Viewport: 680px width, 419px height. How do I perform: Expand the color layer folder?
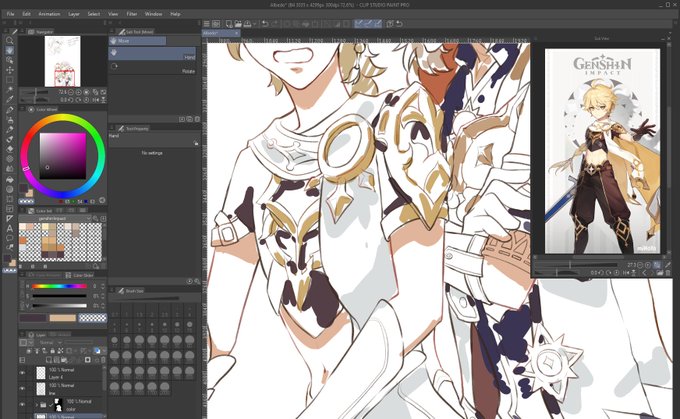point(36,405)
